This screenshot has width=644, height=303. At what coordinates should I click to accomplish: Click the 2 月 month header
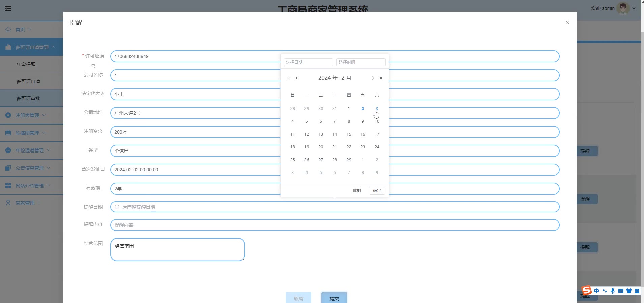point(346,78)
